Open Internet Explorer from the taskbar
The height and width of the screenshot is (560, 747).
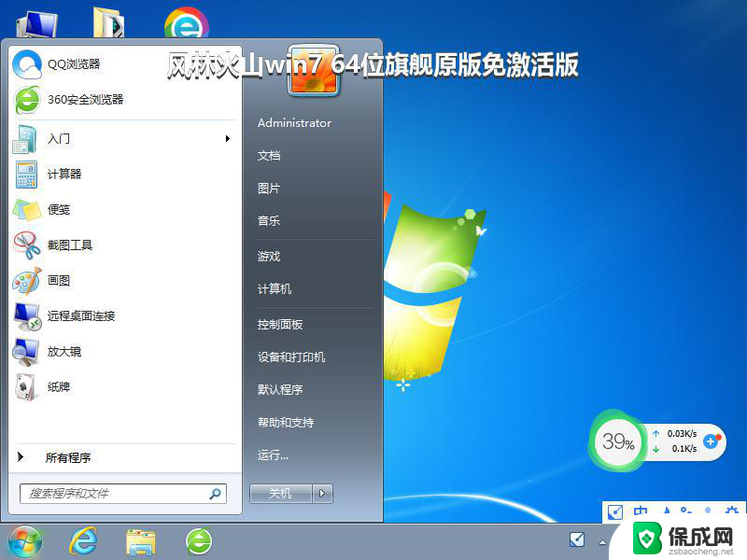83,542
